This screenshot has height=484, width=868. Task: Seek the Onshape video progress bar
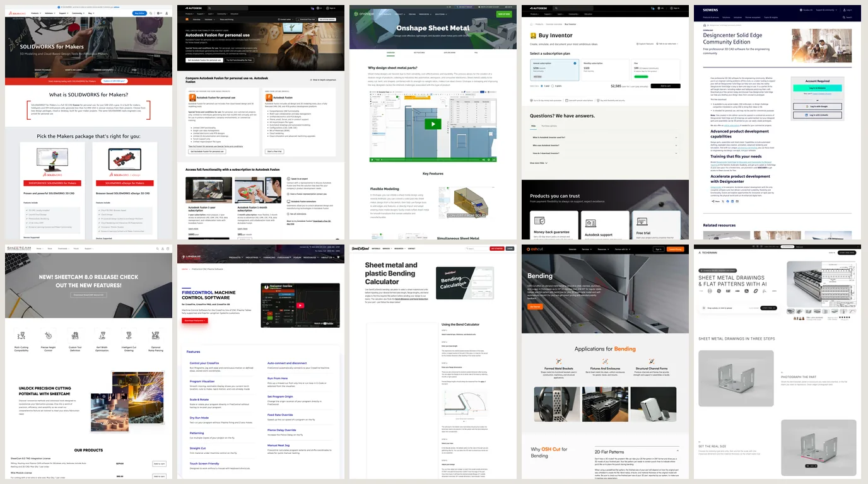[x=431, y=159]
